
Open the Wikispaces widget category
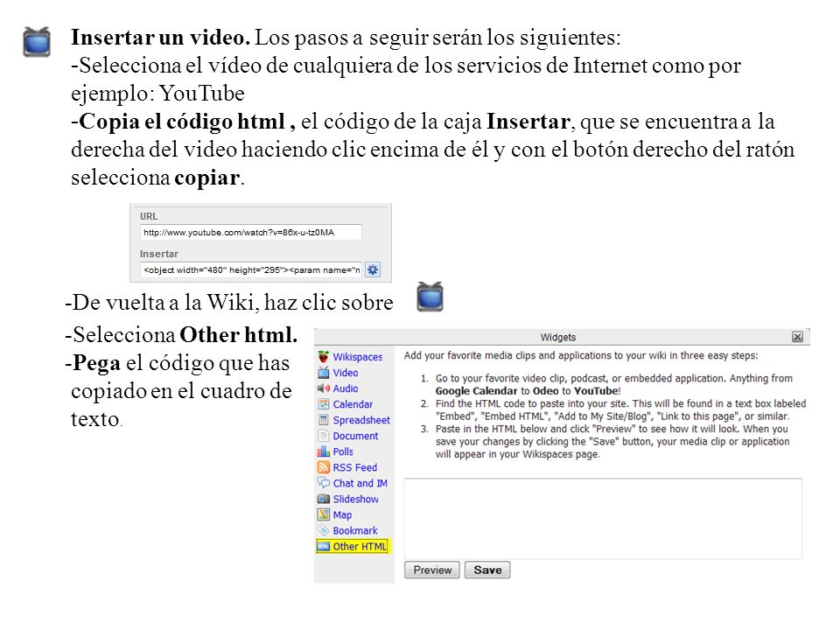coord(357,357)
